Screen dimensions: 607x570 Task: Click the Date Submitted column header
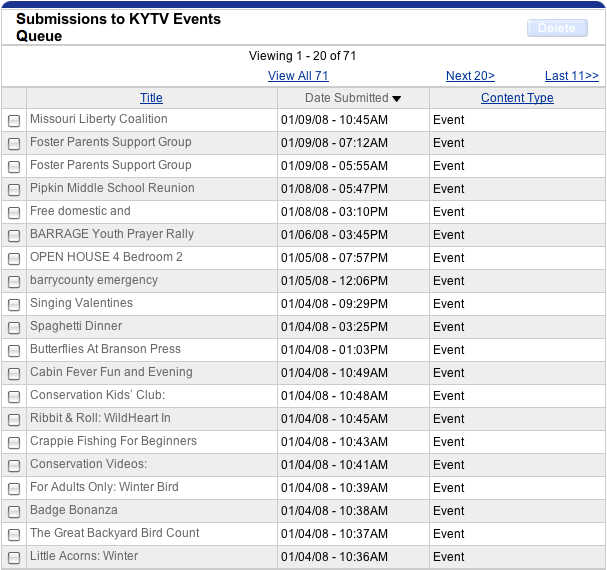tap(346, 98)
